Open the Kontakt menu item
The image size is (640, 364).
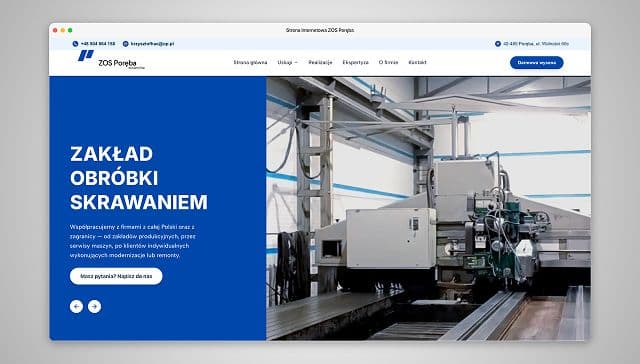coord(417,62)
